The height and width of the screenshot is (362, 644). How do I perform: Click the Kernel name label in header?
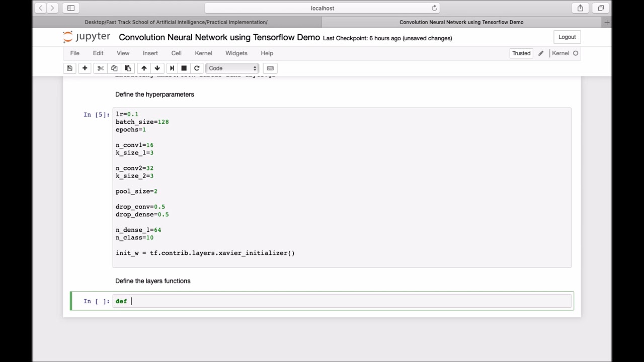tap(560, 53)
